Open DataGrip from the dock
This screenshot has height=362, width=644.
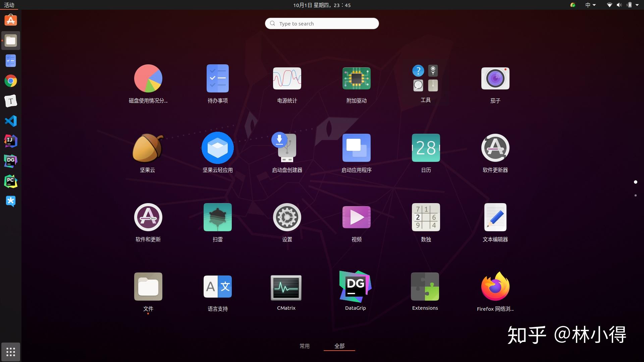click(x=11, y=161)
